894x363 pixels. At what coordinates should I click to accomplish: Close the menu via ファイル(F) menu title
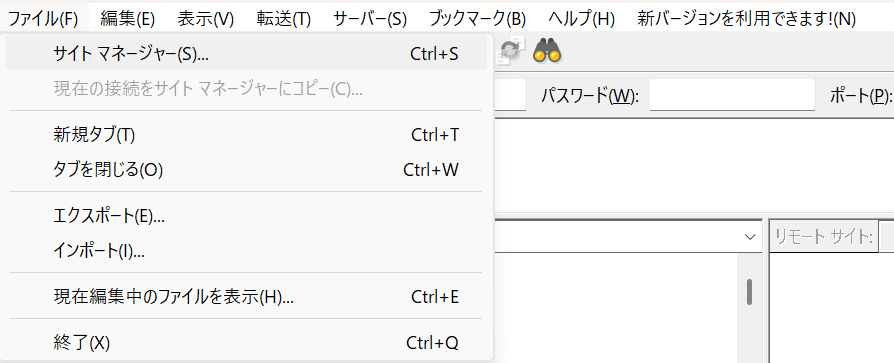[x=43, y=19]
